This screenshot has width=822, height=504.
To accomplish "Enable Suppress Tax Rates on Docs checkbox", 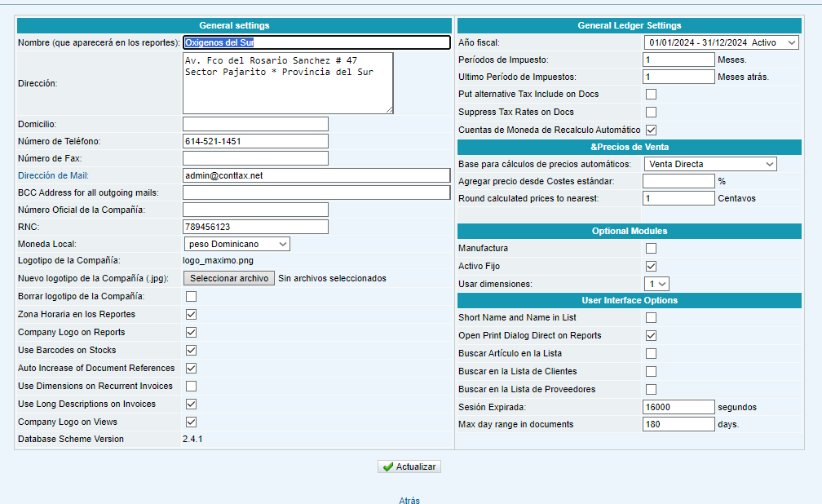I will tap(651, 112).
